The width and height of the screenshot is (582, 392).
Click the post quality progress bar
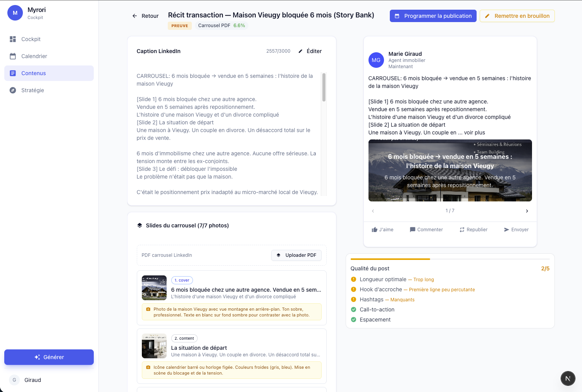point(450,259)
